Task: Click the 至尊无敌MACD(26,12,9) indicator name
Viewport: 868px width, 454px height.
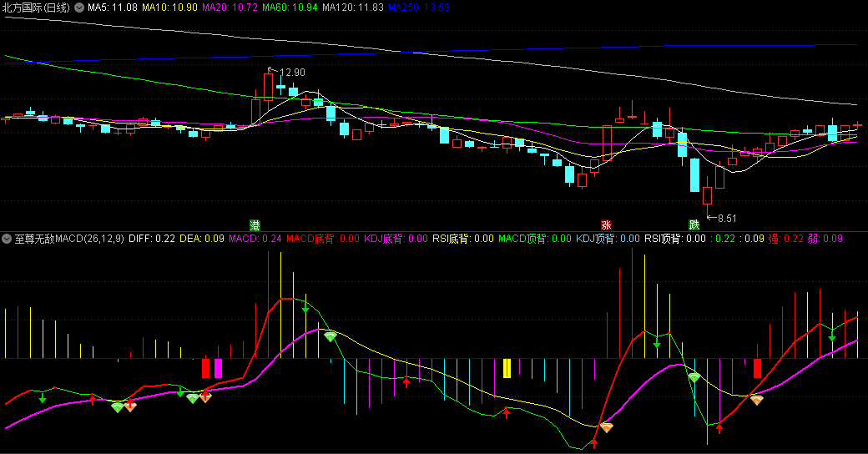Action: point(69,239)
